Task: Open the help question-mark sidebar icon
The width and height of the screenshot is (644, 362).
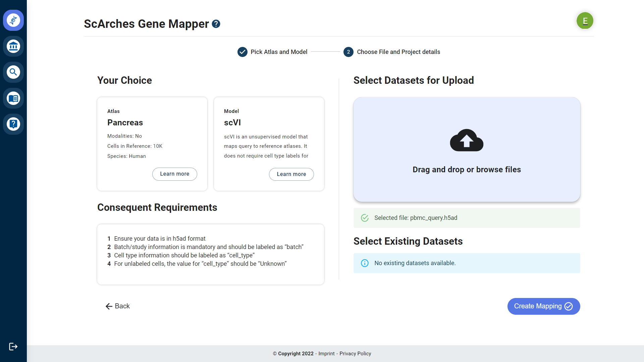Action: [x=13, y=124]
